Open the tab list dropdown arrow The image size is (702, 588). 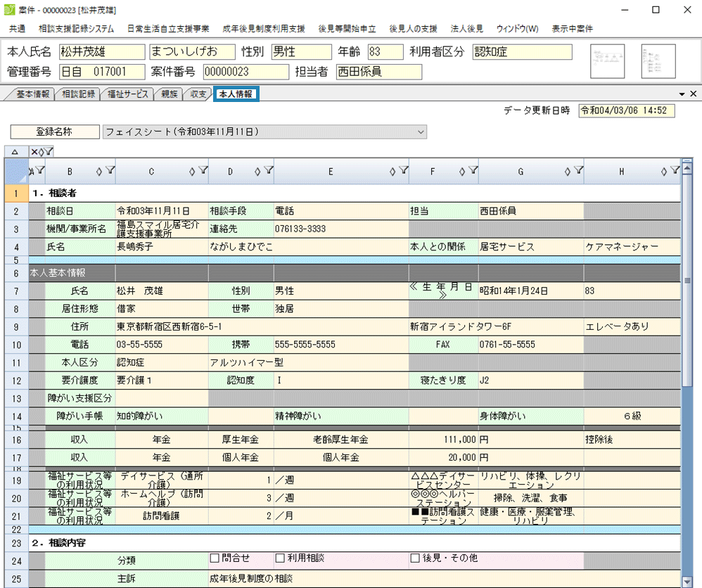coord(682,94)
